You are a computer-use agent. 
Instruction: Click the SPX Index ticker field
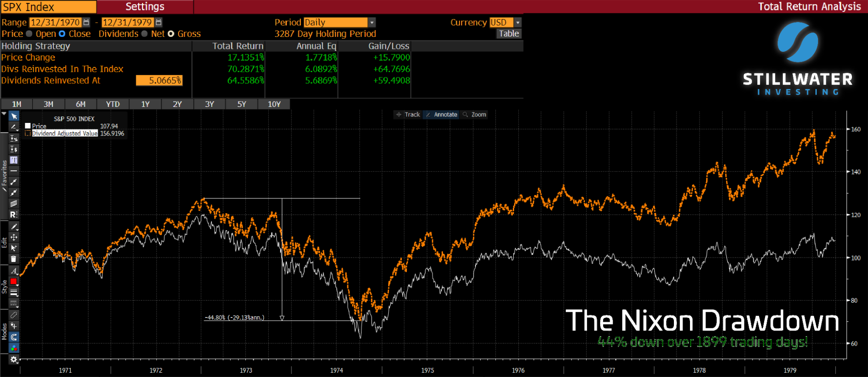49,7
